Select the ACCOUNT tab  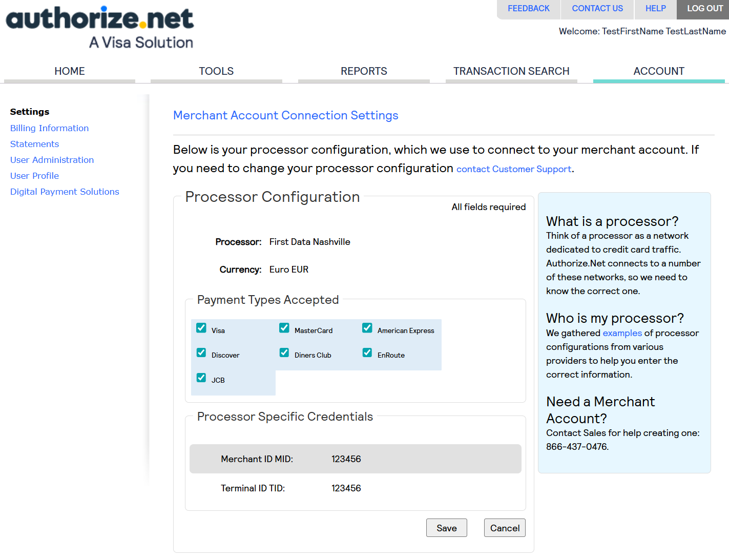point(659,71)
